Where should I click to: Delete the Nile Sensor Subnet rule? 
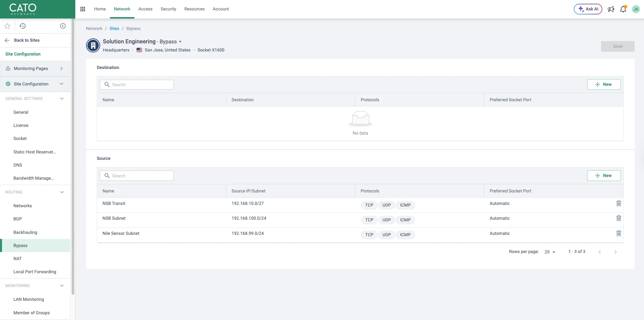pos(619,233)
